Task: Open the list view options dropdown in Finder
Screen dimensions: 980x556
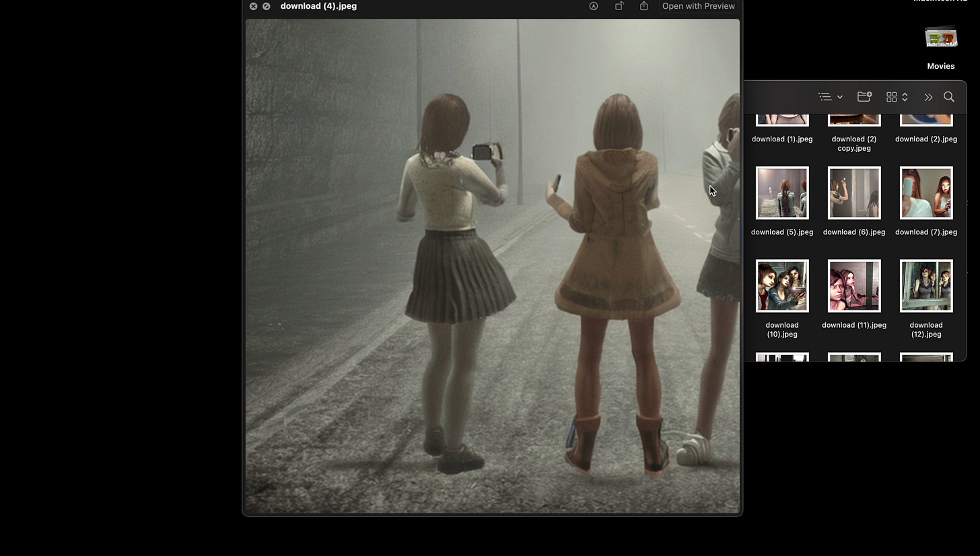Action: pyautogui.click(x=831, y=97)
